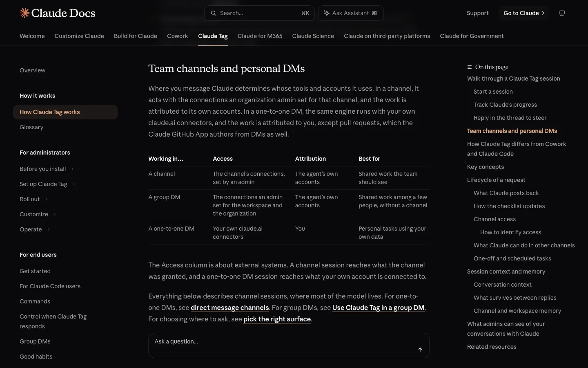Open the Welcome tab
The height and width of the screenshot is (368, 588).
click(x=32, y=36)
